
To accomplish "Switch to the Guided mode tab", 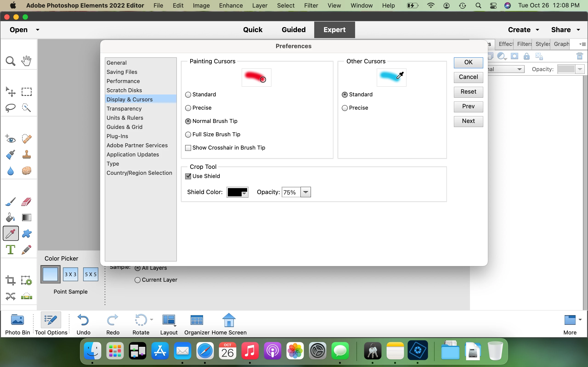I will coord(294,30).
